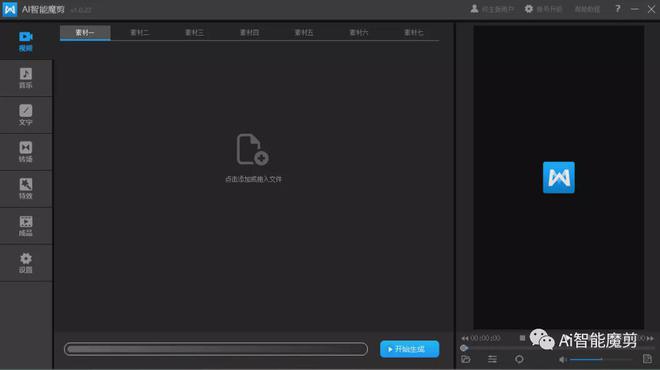Open the 视频 (video) section in sidebar
This screenshot has width=660, height=370.
[26, 41]
